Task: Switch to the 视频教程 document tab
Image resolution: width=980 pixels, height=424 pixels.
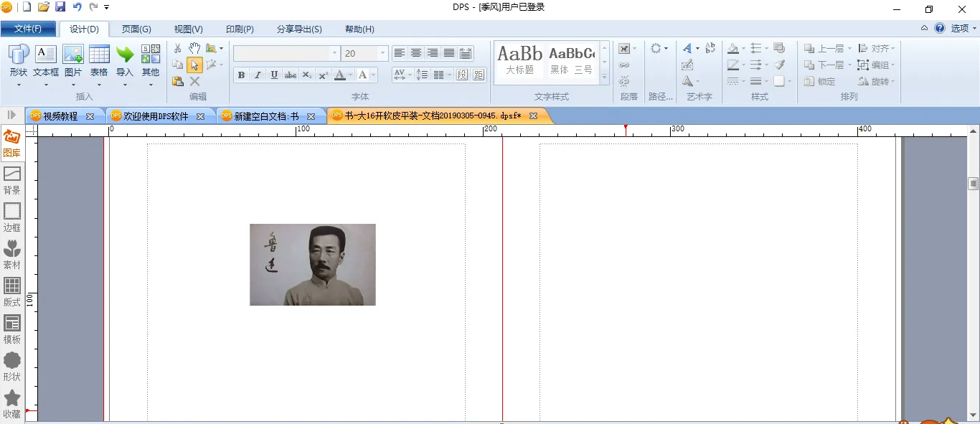Action: pos(60,116)
